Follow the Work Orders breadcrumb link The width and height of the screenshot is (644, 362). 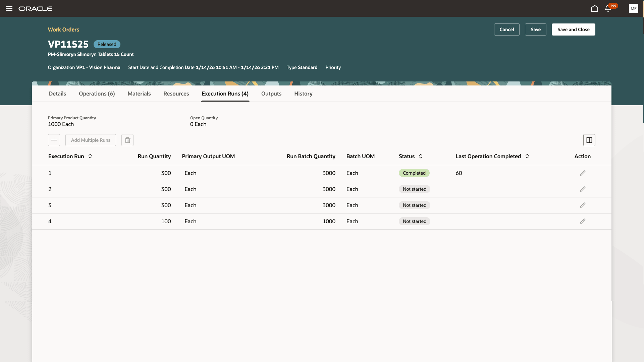click(63, 29)
